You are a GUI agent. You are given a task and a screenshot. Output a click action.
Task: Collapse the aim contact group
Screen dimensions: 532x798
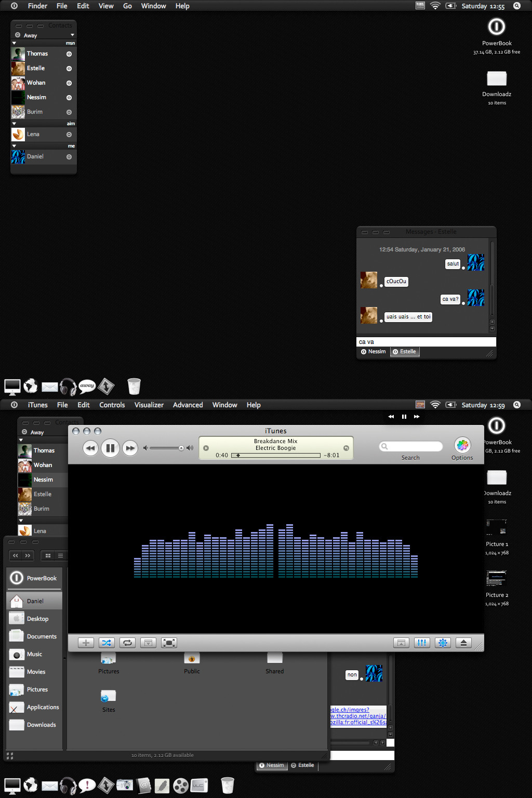(14, 124)
